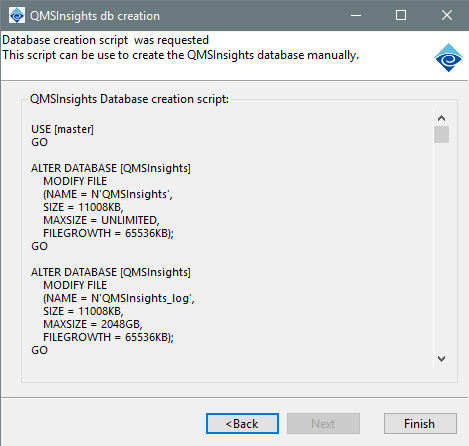469x446 pixels.
Task: Click the last GO statement in the script
Action: coord(39,350)
